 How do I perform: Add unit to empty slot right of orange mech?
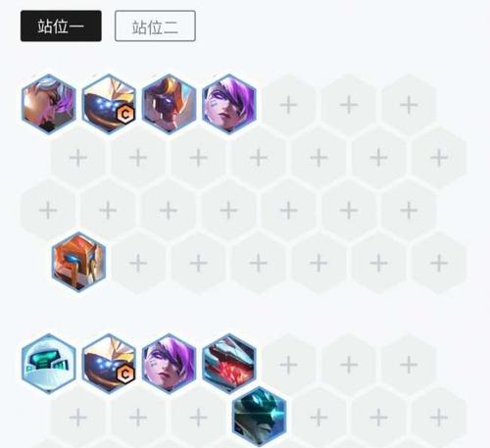(138, 263)
